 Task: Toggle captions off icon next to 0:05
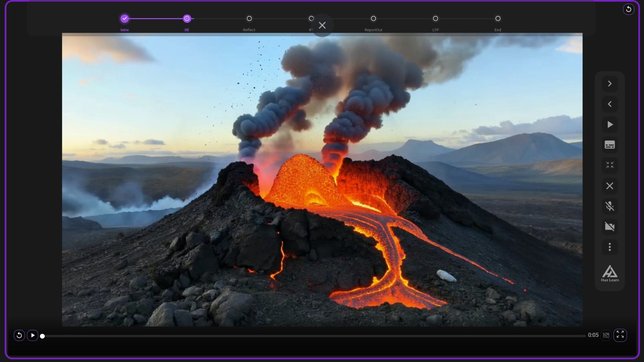(x=606, y=335)
